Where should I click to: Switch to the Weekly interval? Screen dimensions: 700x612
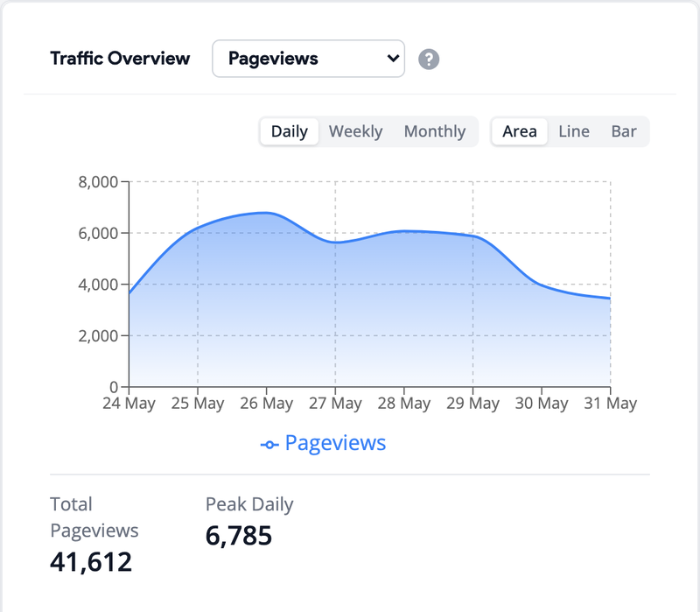coord(356,131)
